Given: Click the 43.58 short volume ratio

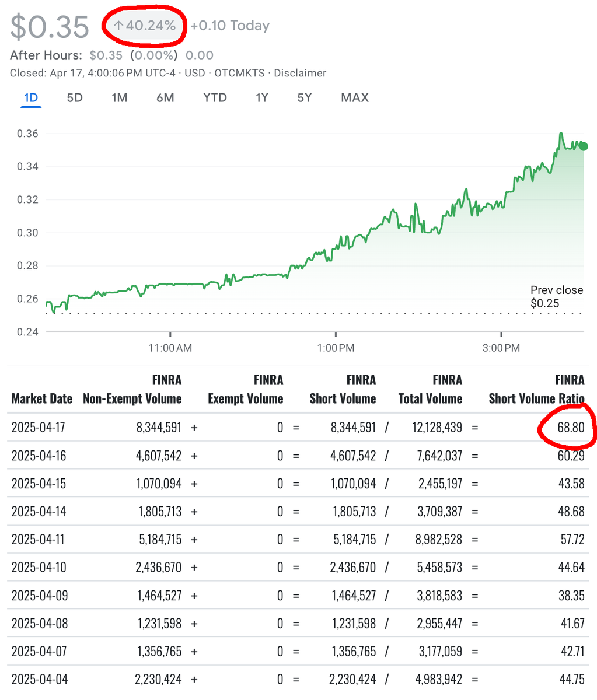Looking at the screenshot, I should pyautogui.click(x=571, y=484).
